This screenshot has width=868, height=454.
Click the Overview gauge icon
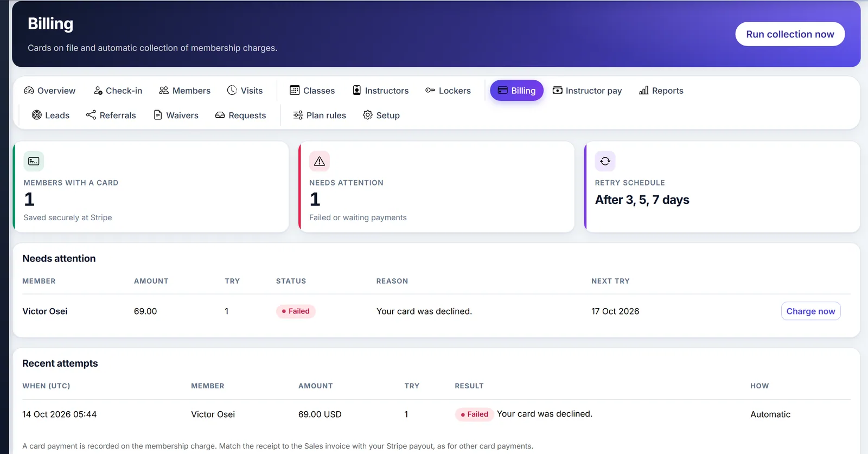pos(29,91)
